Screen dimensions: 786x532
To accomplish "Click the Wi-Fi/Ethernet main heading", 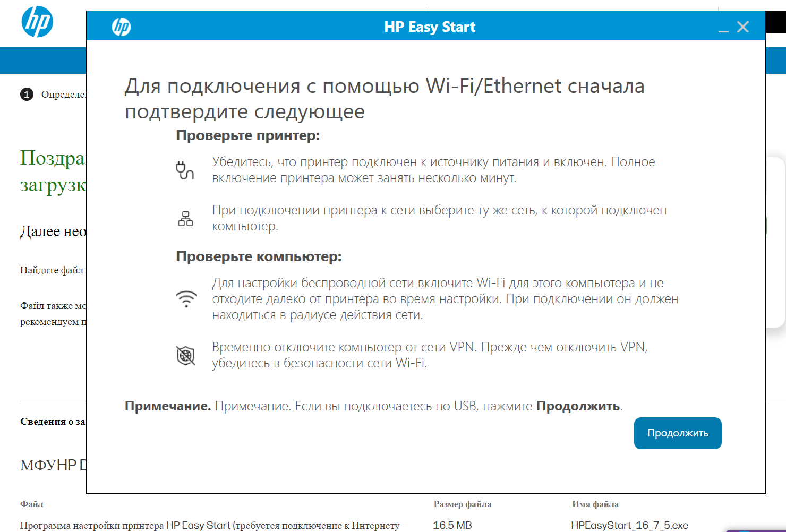I will (x=385, y=99).
